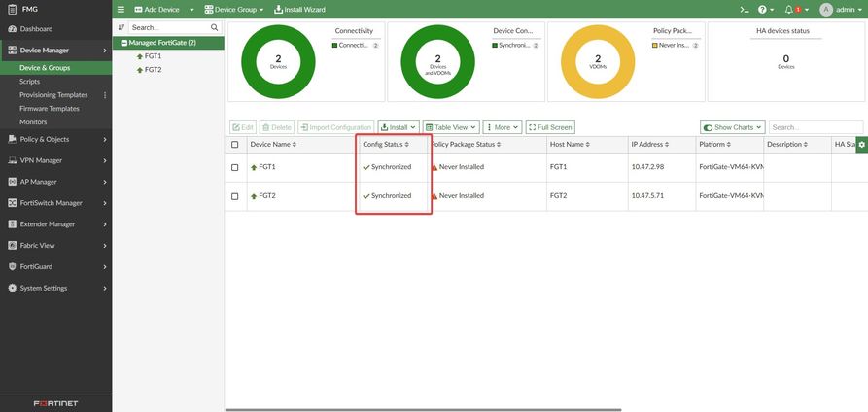Click the Fabric View sidebar icon

13,245
